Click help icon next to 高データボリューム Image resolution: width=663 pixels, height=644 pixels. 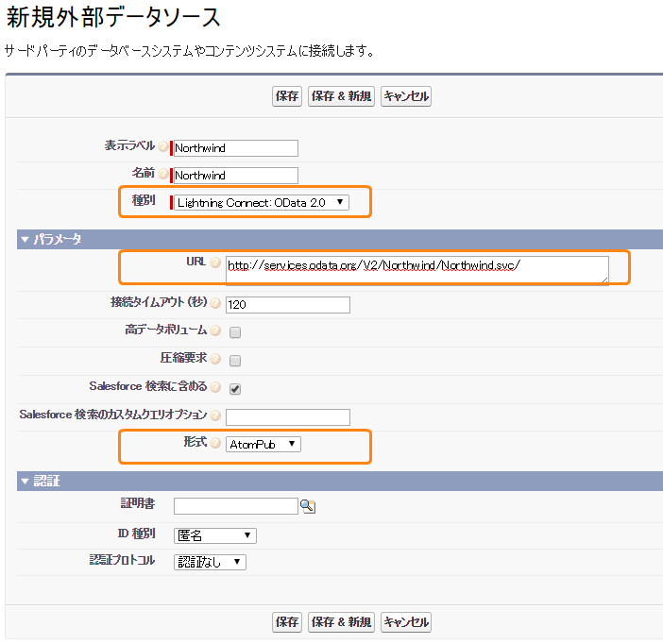pos(215,331)
